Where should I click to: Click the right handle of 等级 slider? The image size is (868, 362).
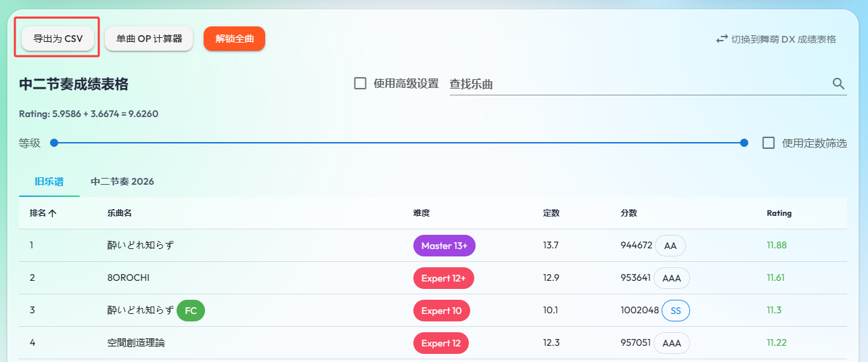click(x=744, y=143)
